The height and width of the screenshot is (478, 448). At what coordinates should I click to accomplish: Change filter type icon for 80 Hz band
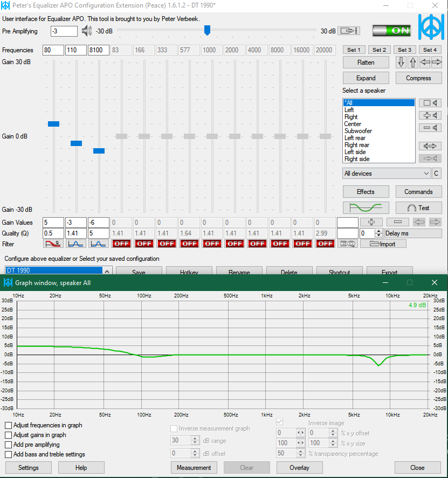[53, 244]
